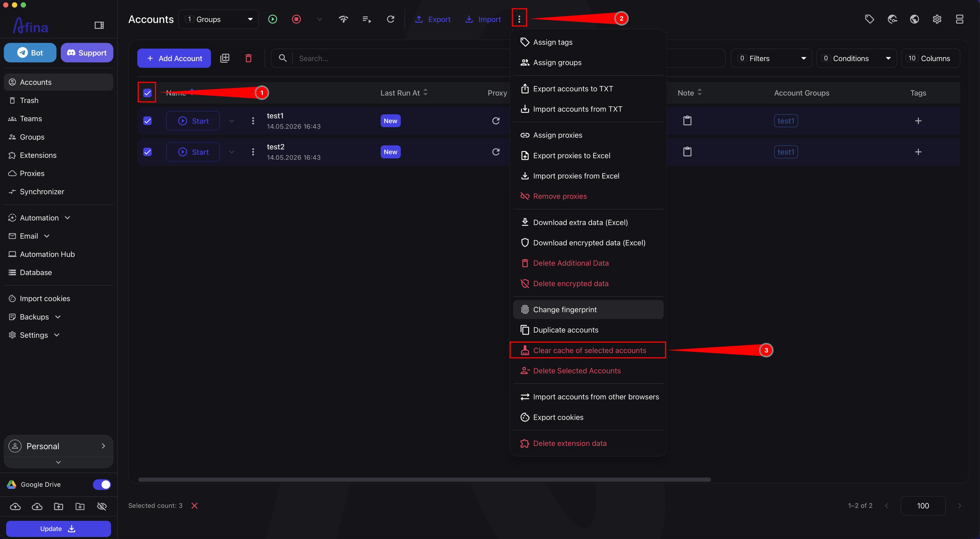Click the Import button in toolbar
Image resolution: width=980 pixels, height=539 pixels.
[x=483, y=19]
